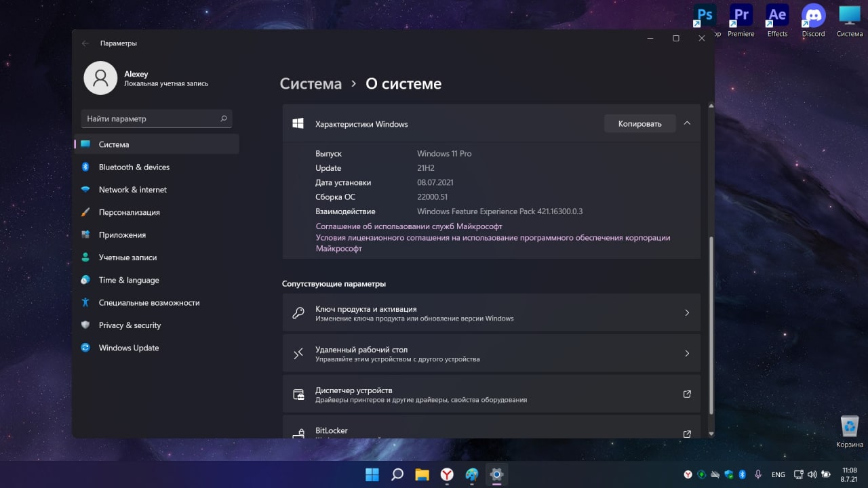Click the Копировать button
This screenshot has width=868, height=488.
[x=639, y=123]
